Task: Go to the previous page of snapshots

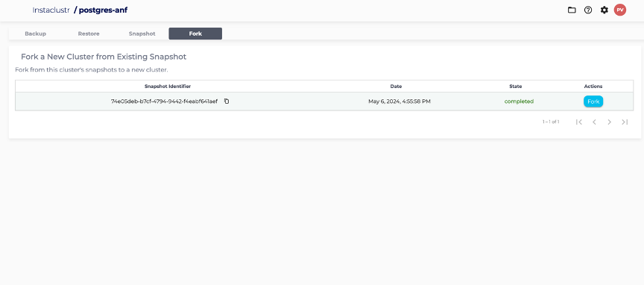Action: pos(594,122)
